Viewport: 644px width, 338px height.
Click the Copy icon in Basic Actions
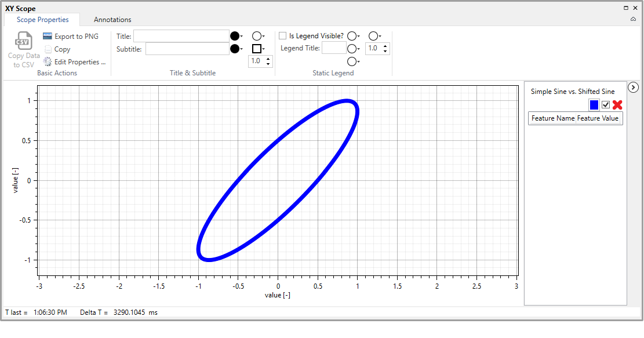click(48, 49)
